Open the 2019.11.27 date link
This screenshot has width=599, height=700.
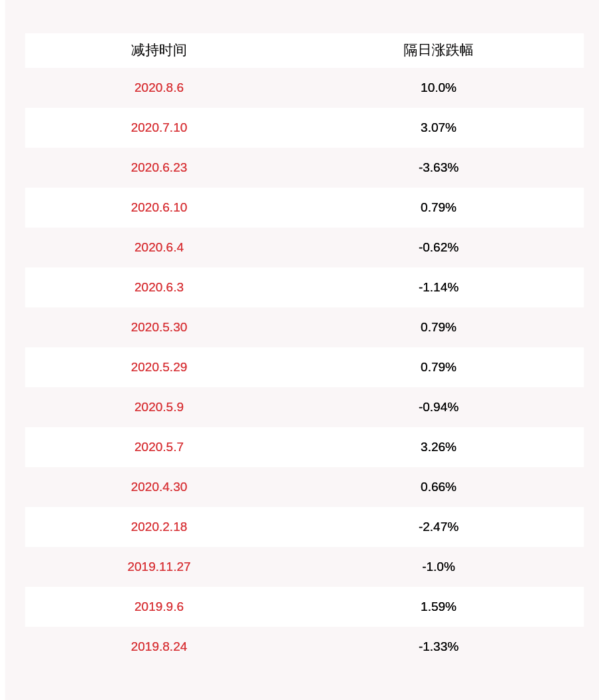[x=159, y=567]
